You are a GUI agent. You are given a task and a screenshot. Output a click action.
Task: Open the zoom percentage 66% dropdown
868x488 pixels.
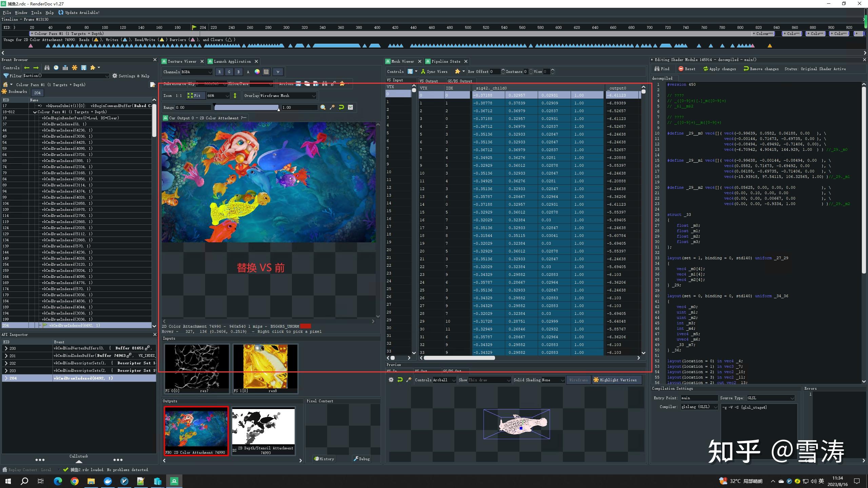click(218, 96)
